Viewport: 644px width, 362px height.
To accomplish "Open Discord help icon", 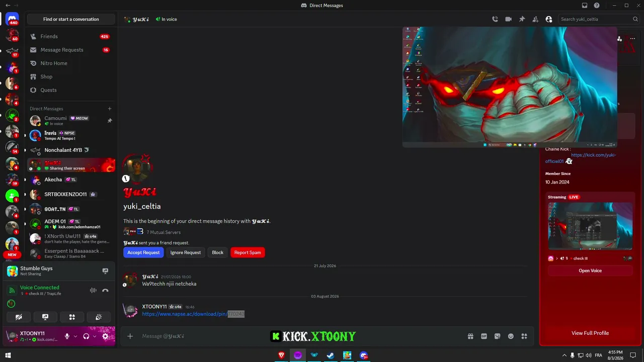I will (597, 6).
